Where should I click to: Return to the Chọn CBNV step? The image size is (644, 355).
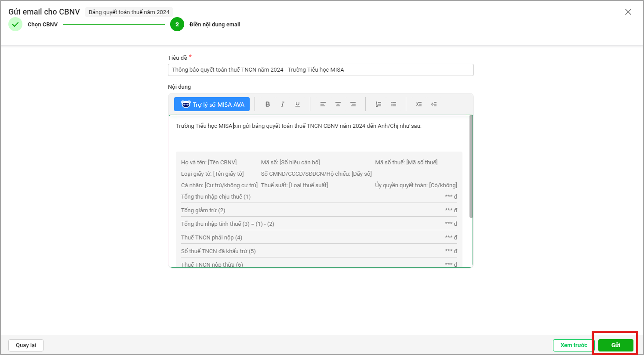pyautogui.click(x=16, y=25)
